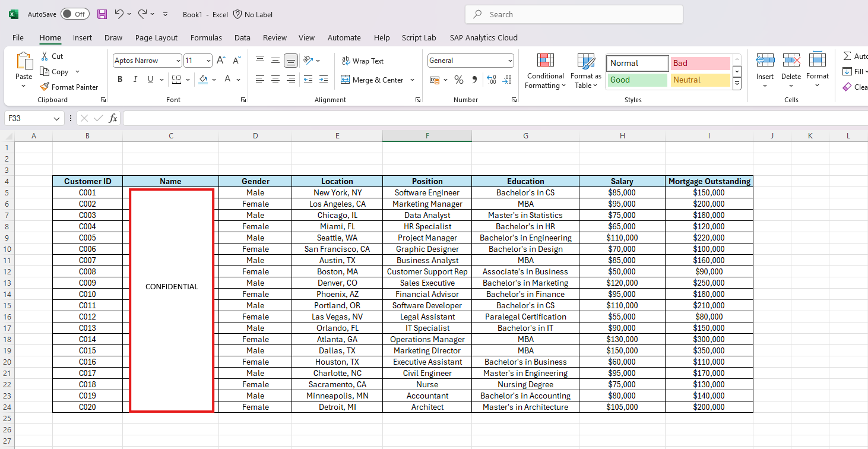Viewport: 868px width, 449px height.
Task: Apply the Borders icon to cells
Action: tap(176, 80)
